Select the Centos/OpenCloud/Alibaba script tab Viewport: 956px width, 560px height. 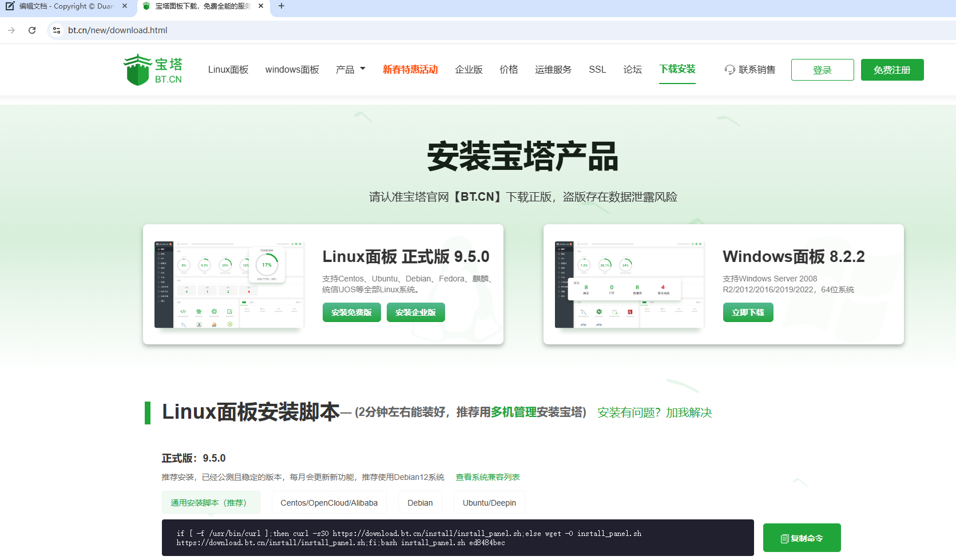tap(329, 503)
